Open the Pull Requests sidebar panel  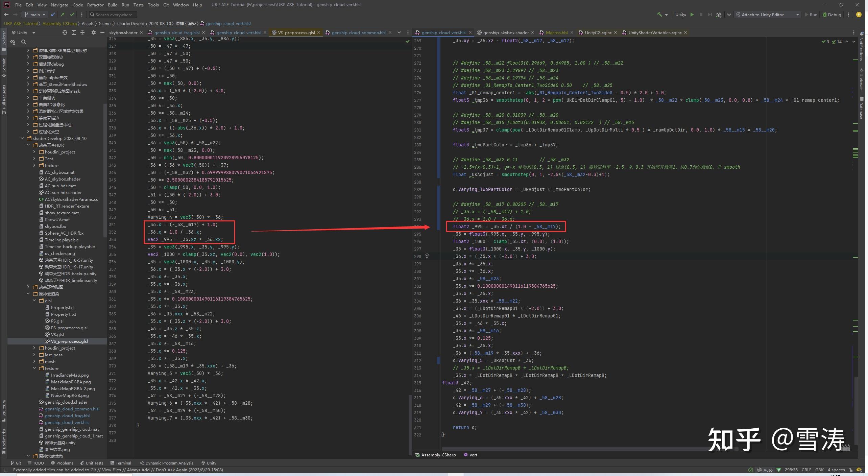click(4, 99)
